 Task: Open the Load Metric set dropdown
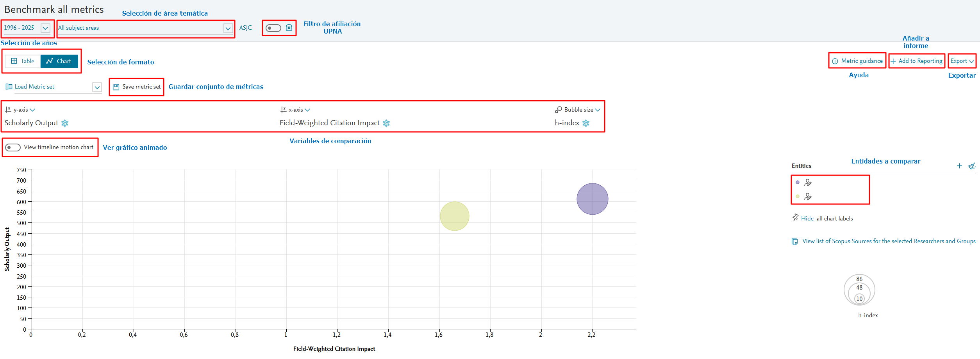coord(97,87)
